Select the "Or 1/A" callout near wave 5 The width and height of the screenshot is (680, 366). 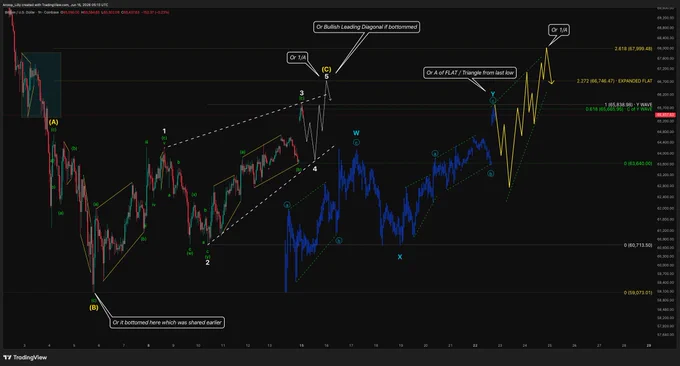[298, 57]
